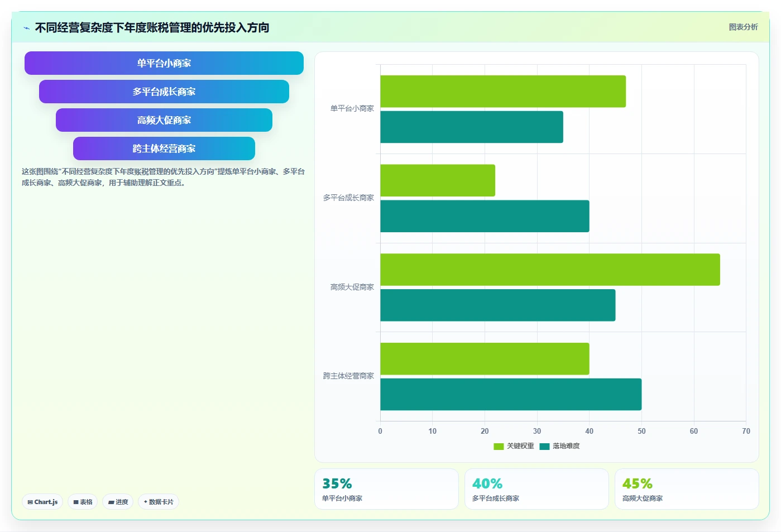The image size is (781, 532).
Task: Select the 高频大促商家 funnel bar
Action: pos(164,120)
